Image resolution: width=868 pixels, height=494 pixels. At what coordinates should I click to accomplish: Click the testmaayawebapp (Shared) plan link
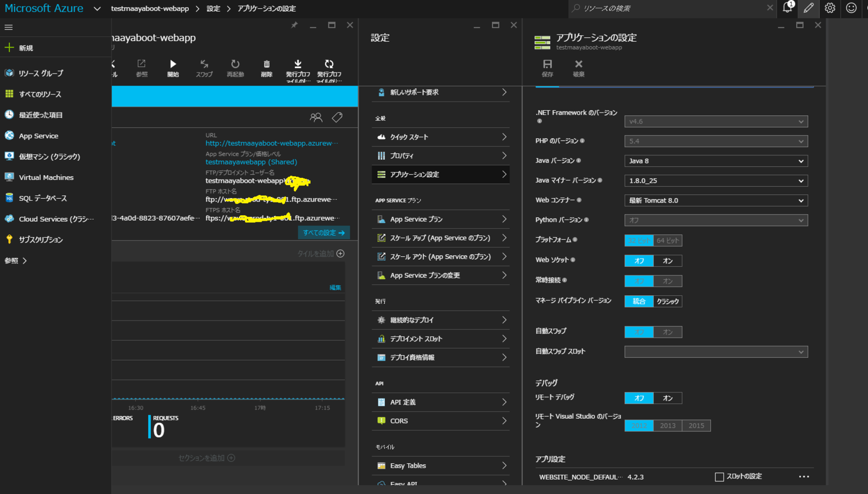click(x=251, y=162)
